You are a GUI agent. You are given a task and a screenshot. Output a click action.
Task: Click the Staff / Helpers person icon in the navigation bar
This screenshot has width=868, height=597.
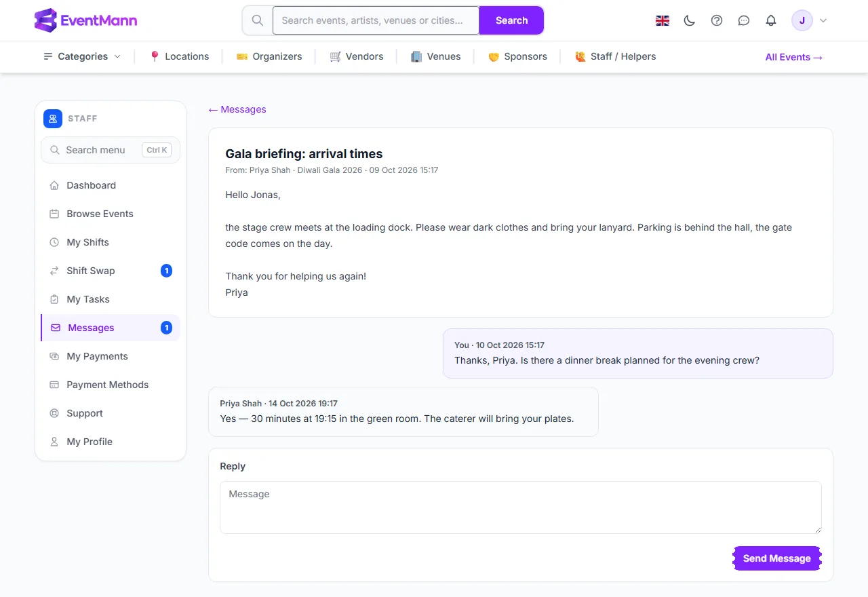[580, 56]
